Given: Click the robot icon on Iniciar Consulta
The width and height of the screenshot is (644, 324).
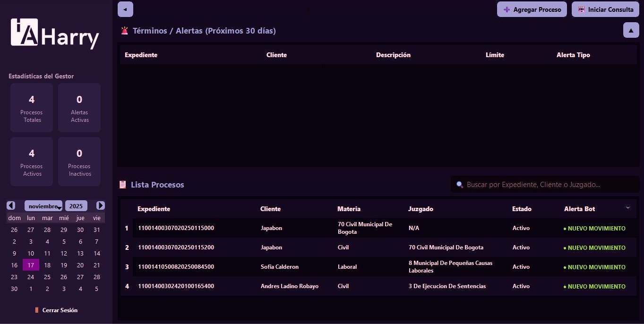Looking at the screenshot, I should click(581, 9).
